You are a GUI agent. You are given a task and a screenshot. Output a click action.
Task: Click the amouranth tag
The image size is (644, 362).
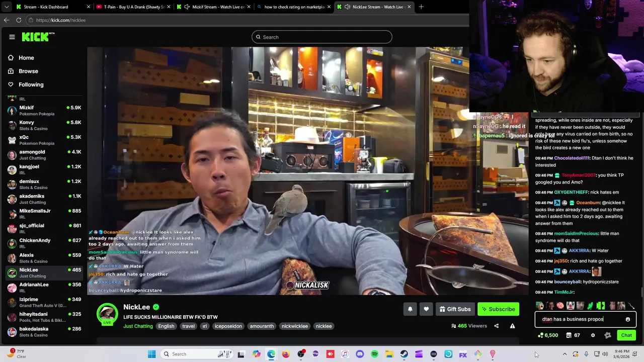click(262, 326)
